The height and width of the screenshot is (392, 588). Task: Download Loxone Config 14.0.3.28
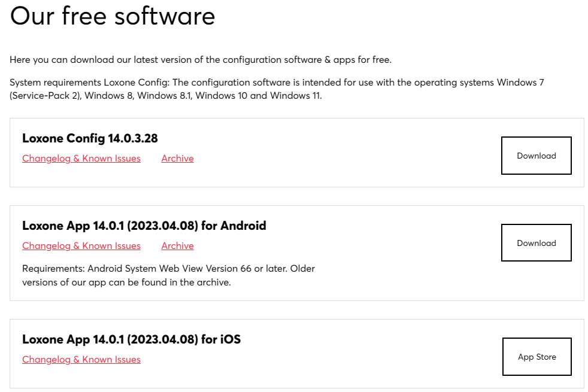(x=537, y=156)
